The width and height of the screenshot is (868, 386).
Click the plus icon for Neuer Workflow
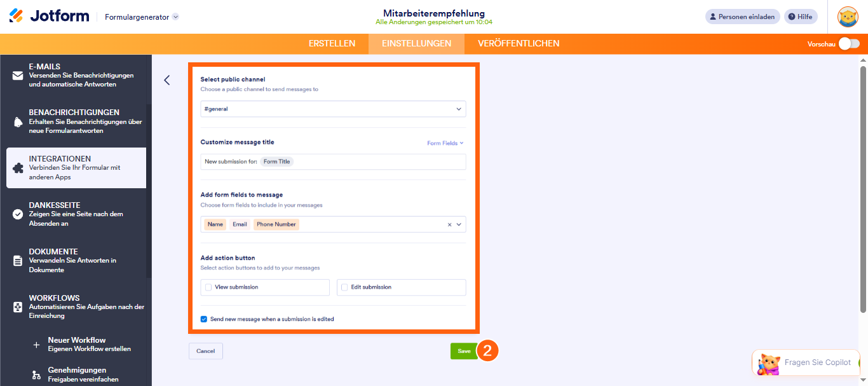(x=36, y=345)
